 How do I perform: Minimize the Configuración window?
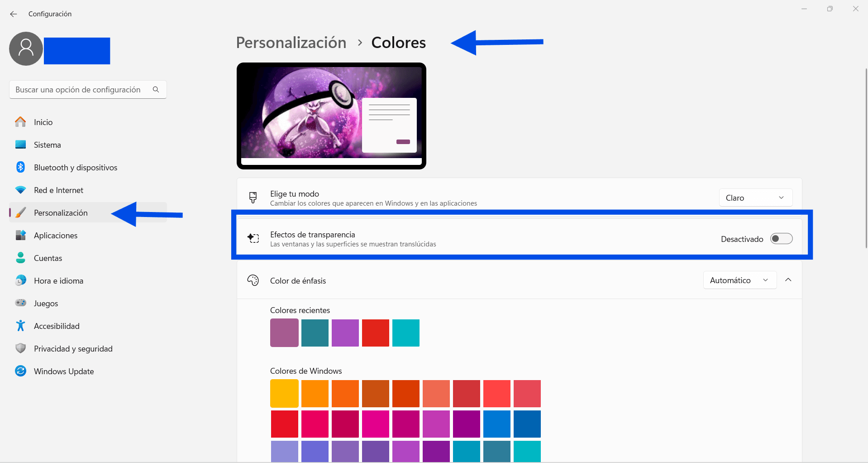point(804,9)
